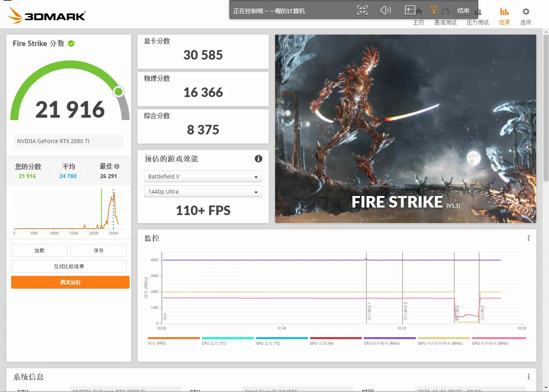Toggle the GPU 时钟频率 (MHz) legend item
This screenshot has width=549, height=392.
(x=499, y=341)
